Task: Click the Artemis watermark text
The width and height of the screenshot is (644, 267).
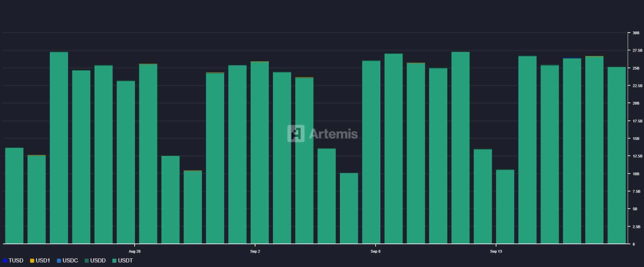Action: [333, 134]
